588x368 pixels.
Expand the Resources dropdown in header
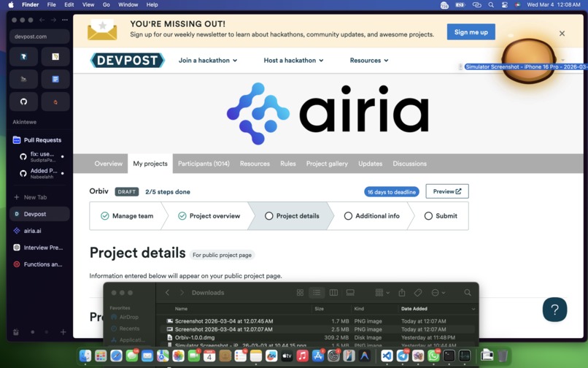coord(369,61)
